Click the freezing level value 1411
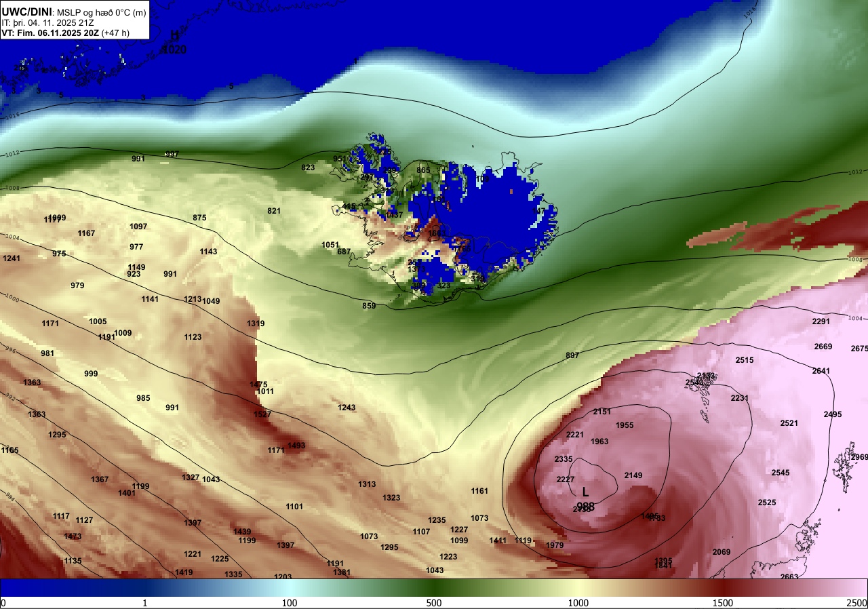 click(x=498, y=541)
